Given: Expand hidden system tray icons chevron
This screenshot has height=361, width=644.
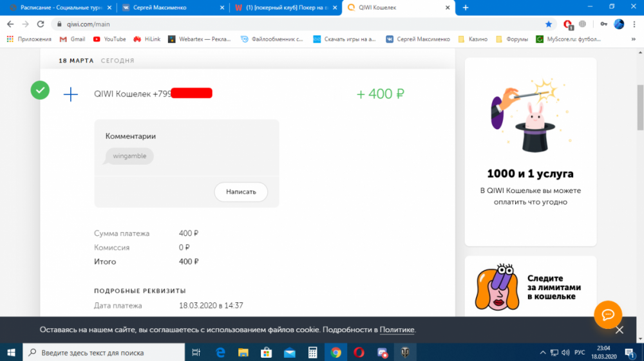Looking at the screenshot, I should tap(543, 352).
